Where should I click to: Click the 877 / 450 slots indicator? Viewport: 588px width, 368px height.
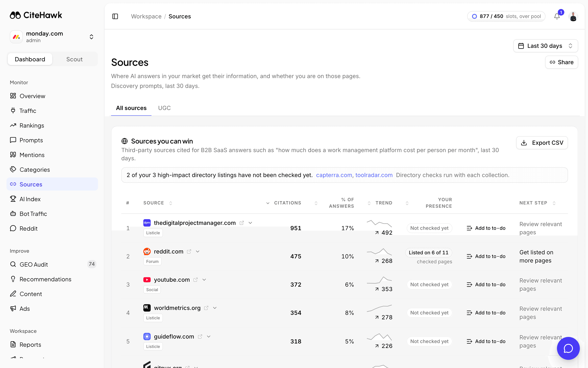click(506, 16)
